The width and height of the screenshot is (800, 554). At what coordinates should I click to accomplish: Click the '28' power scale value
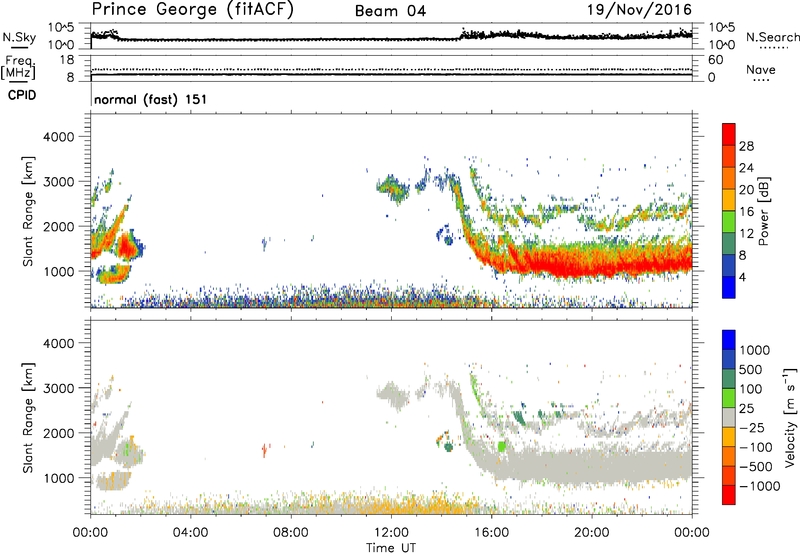coord(746,146)
